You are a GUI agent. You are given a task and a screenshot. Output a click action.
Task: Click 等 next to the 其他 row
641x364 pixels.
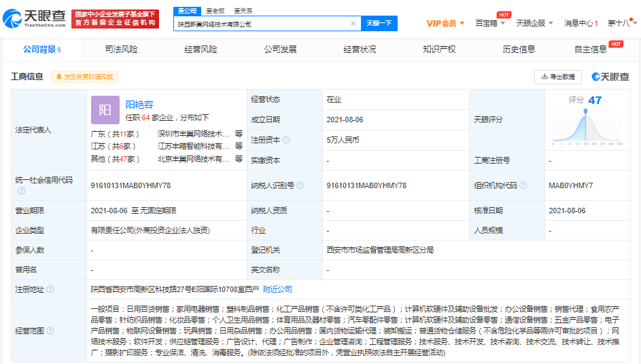coord(239,158)
